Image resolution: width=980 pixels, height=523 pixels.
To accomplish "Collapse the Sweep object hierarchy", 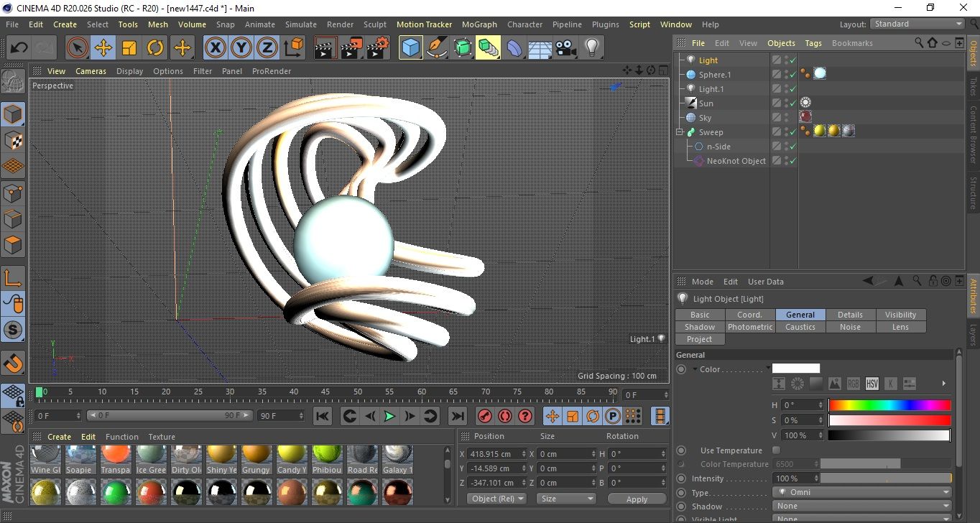I will (679, 132).
